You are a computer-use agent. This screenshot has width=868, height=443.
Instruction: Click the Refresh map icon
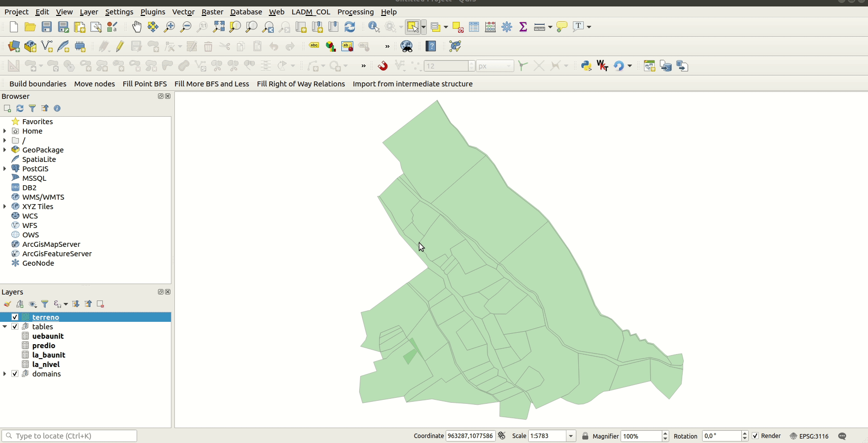tap(350, 27)
